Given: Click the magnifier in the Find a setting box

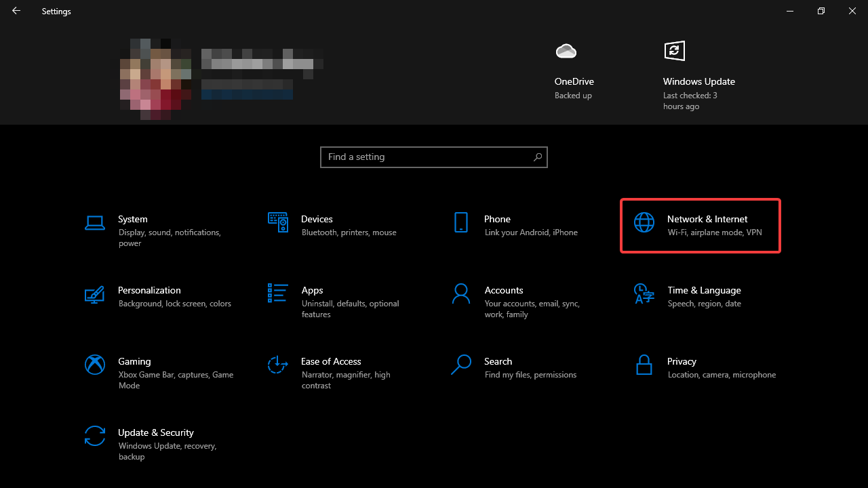Looking at the screenshot, I should [x=538, y=157].
